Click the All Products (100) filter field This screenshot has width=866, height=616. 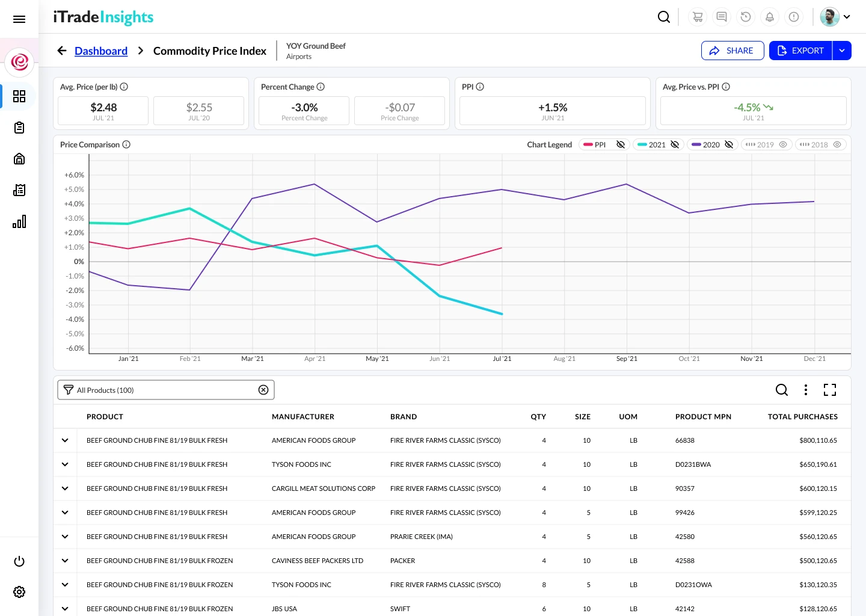tap(166, 390)
